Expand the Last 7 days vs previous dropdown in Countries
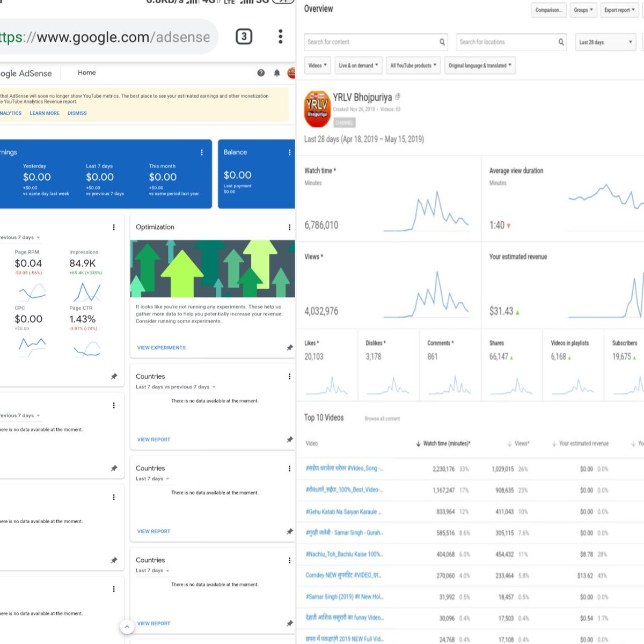Image resolution: width=644 pixels, height=644 pixels. point(175,387)
